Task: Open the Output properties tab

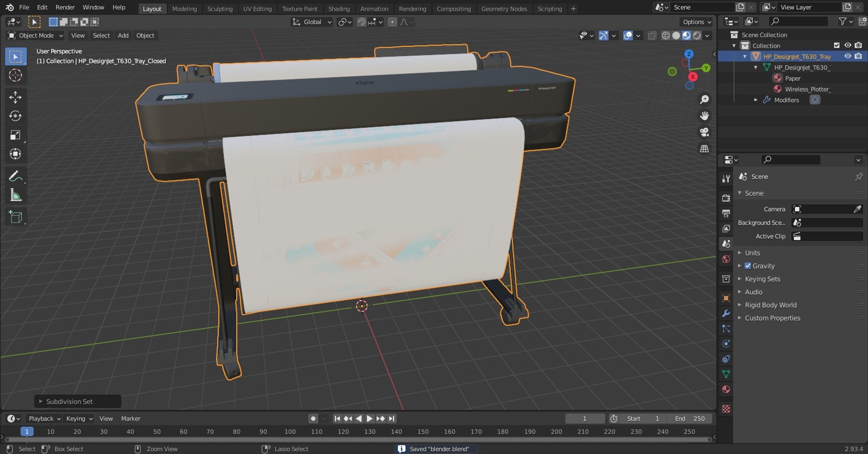Action: coord(726,213)
